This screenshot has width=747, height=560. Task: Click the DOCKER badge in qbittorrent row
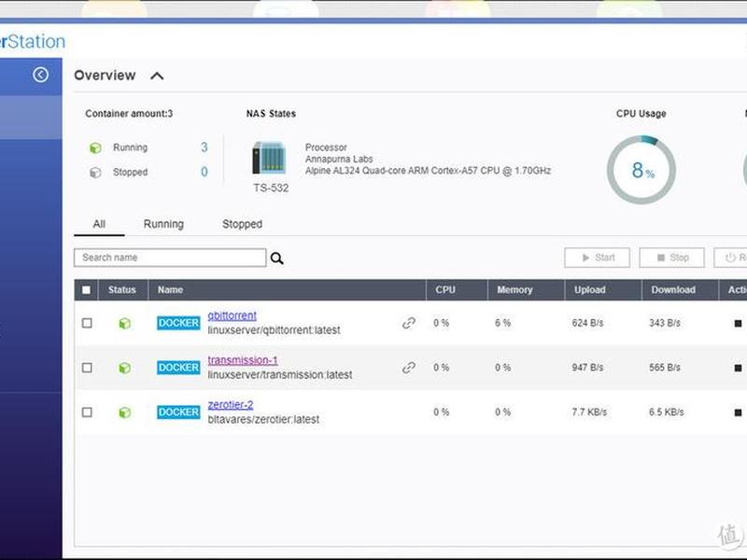pos(178,323)
